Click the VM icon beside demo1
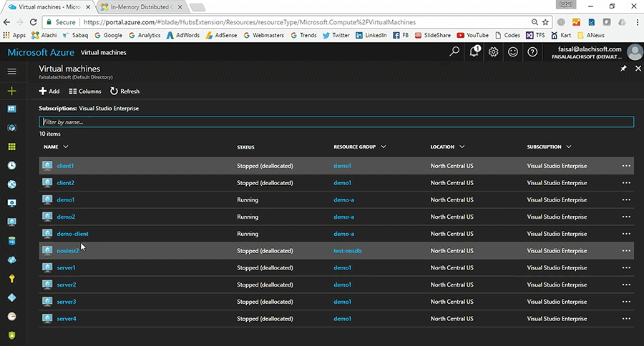 (47, 199)
